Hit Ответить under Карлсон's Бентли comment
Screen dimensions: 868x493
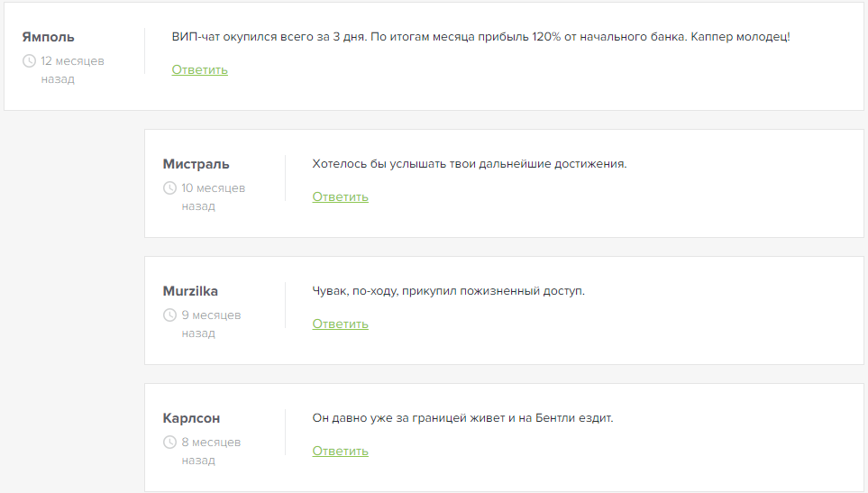pyautogui.click(x=340, y=451)
